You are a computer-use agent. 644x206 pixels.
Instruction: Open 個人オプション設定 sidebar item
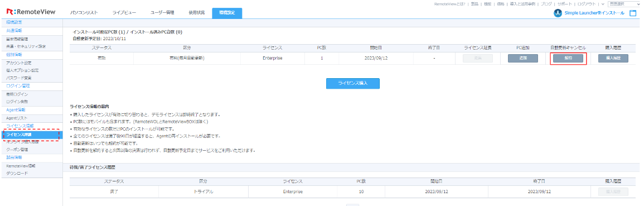pyautogui.click(x=22, y=70)
